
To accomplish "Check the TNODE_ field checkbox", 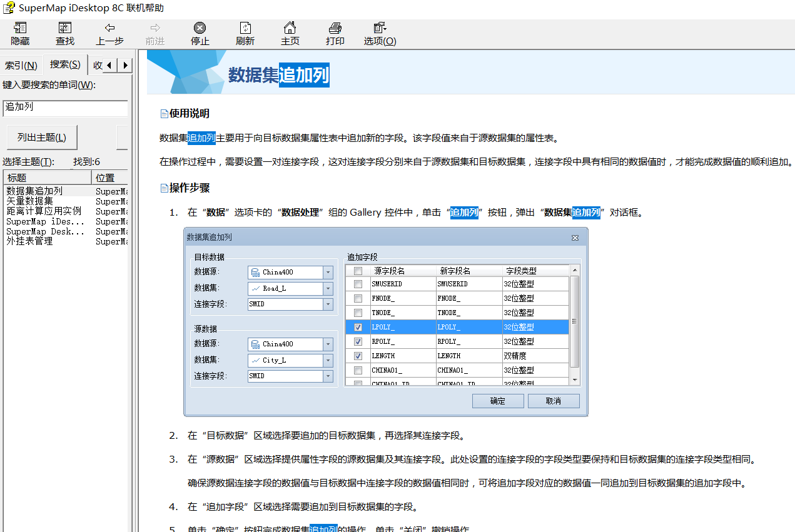I will 358,313.
